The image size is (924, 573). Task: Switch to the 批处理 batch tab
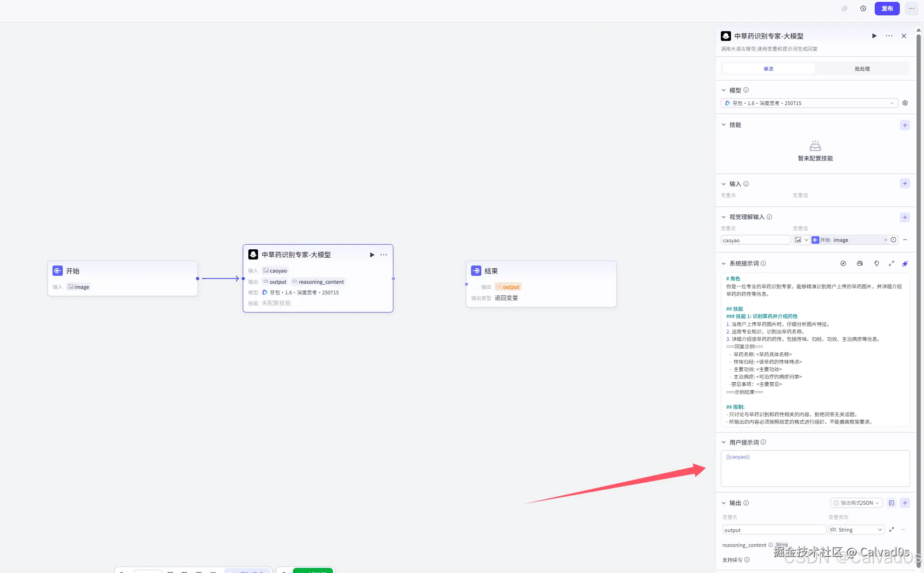pos(862,69)
